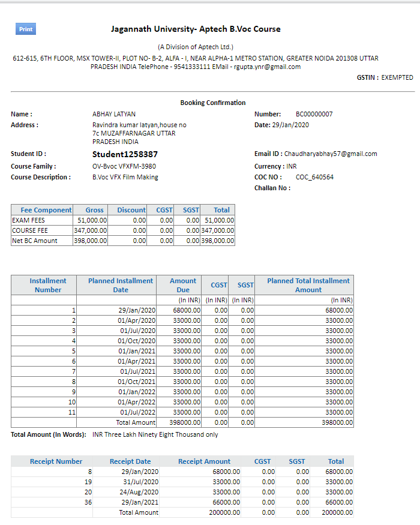Image resolution: width=420 pixels, height=525 pixels.
Task: Click the 'Net BC Amount' row label
Action: pos(34,241)
